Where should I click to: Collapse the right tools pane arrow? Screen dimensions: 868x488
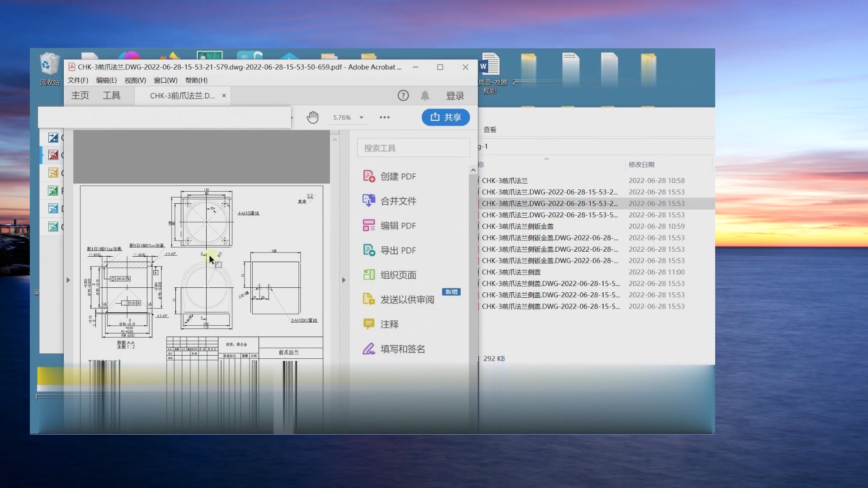click(344, 280)
